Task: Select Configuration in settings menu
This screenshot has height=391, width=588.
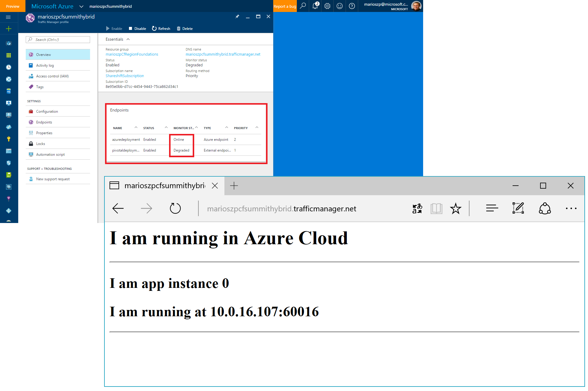Action: (47, 112)
